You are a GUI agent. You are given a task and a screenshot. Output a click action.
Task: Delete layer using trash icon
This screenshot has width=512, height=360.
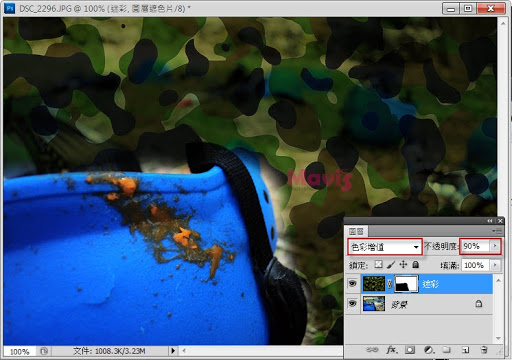point(483,350)
